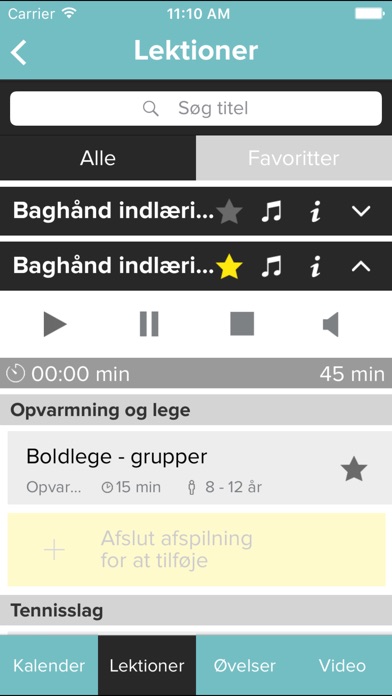Viewport: 392px width, 696px height.
Task: Stop the lesson playback
Action: click(242, 324)
